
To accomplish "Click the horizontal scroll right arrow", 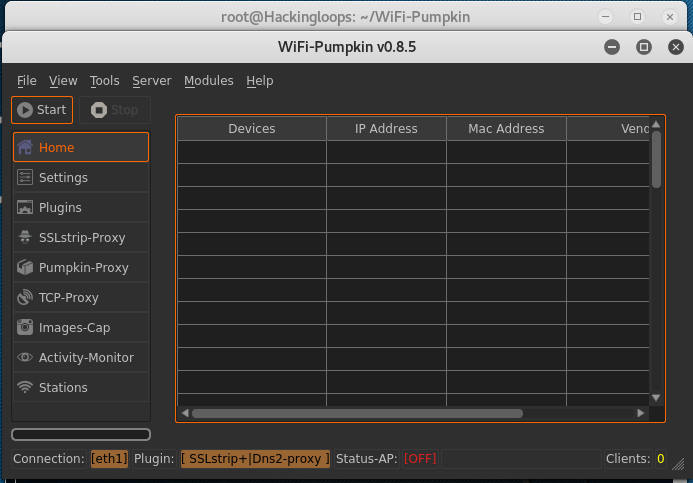I will coord(640,413).
